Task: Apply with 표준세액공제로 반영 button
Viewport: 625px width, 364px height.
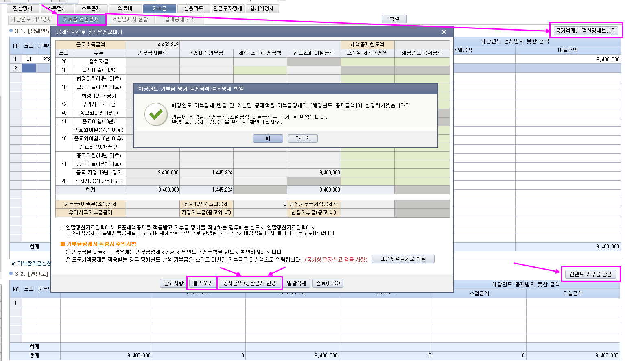Action: point(403,259)
